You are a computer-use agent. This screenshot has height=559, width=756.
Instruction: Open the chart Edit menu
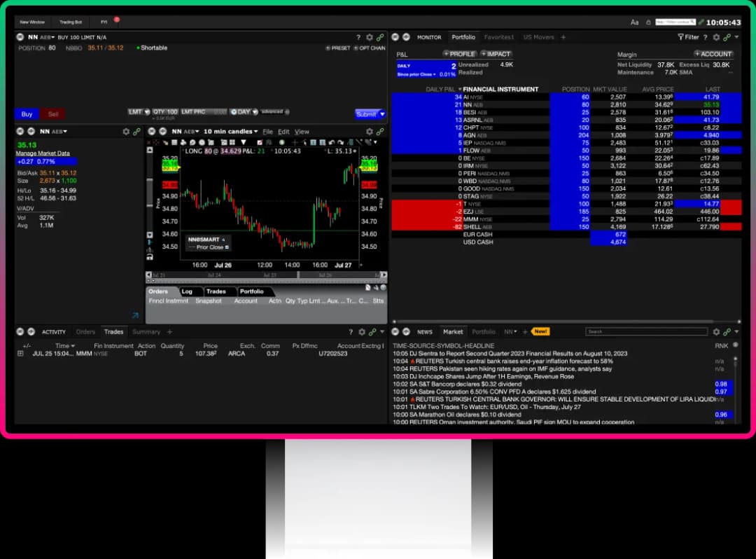coord(283,132)
